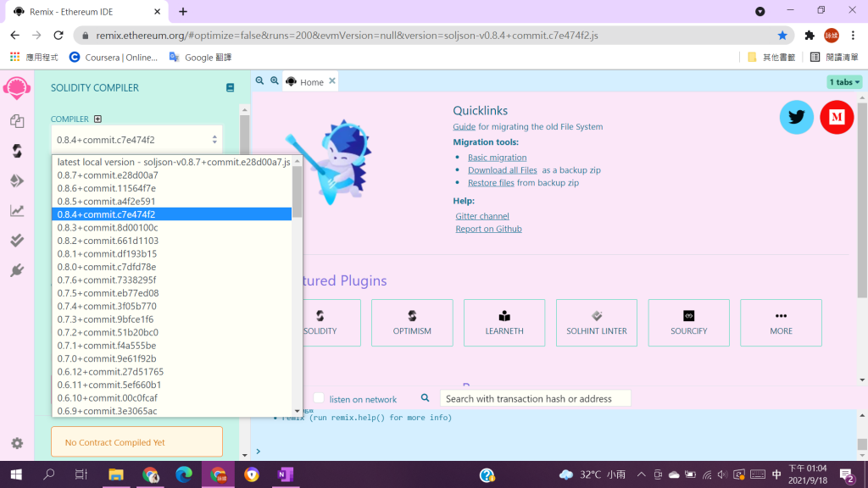Select compiler 0.7.0+commit.9e61f92b
This screenshot has width=868, height=488.
[171, 358]
